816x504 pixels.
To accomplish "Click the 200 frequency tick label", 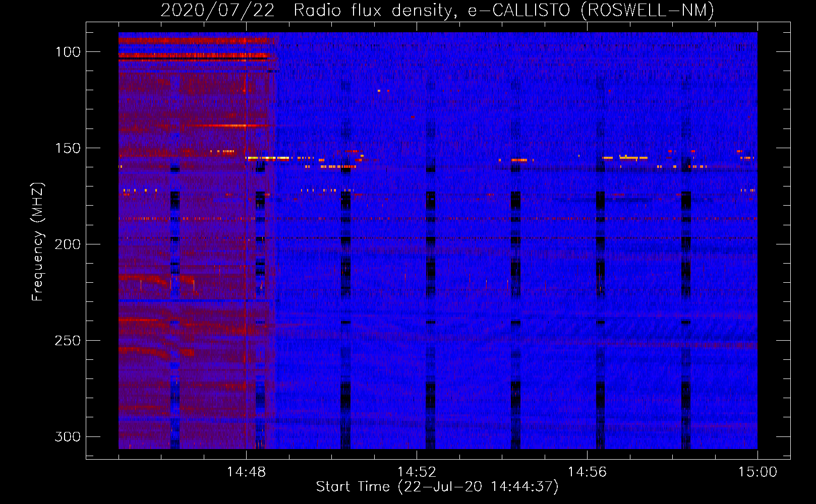I will pyautogui.click(x=68, y=244).
